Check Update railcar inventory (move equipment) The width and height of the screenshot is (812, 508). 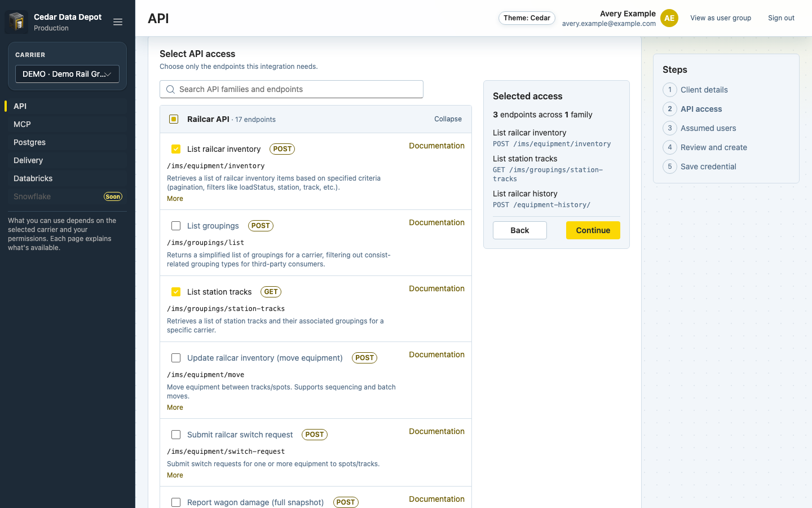click(x=176, y=358)
